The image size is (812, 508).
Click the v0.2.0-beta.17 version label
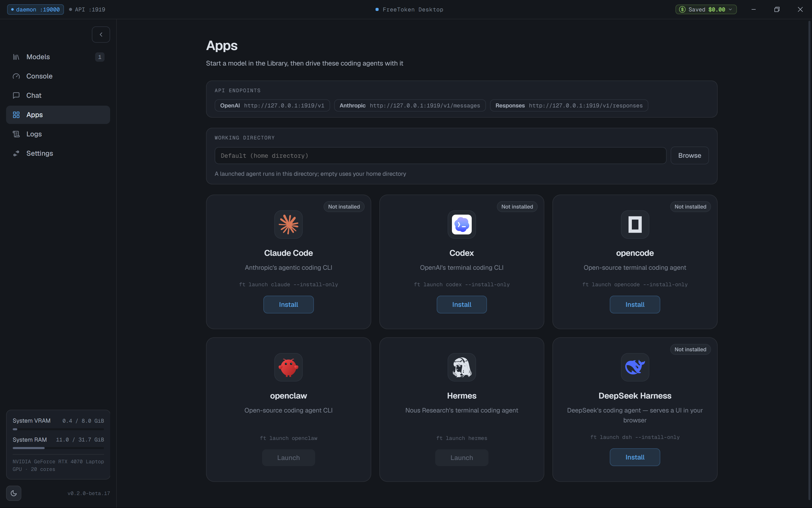point(89,493)
